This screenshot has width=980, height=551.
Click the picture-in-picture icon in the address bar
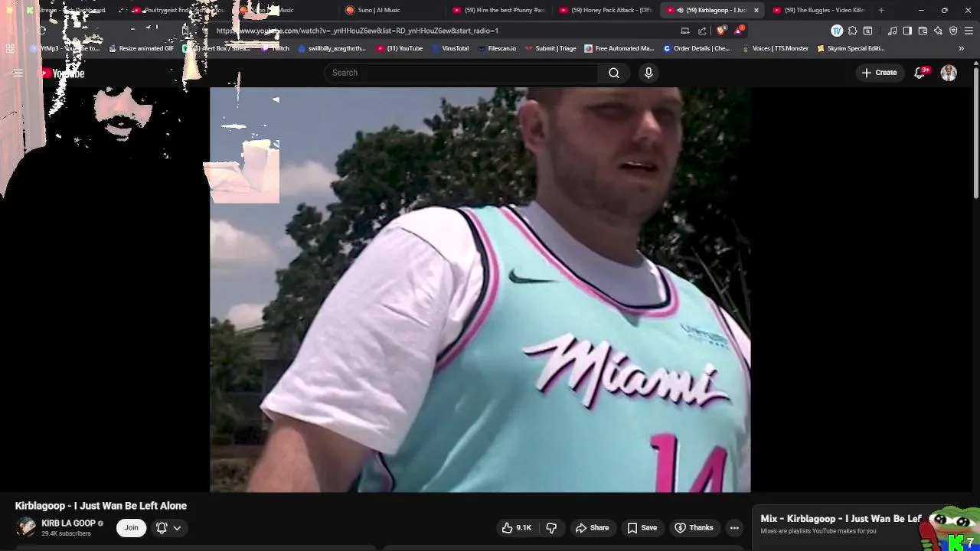tap(685, 31)
